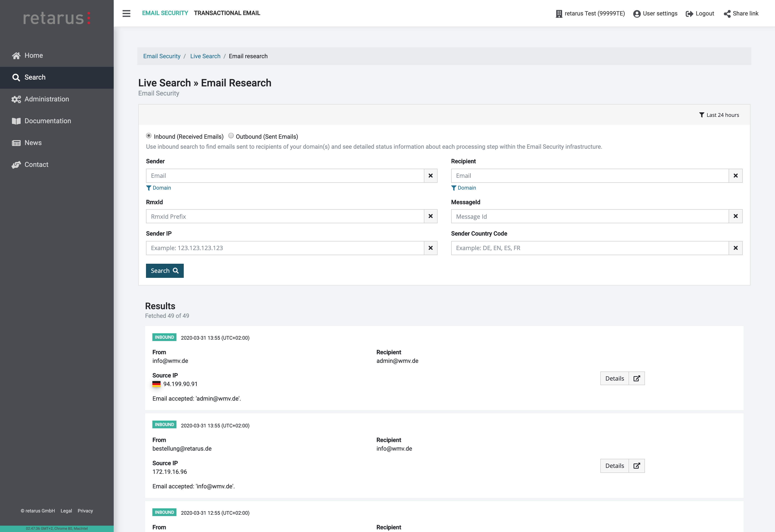775x532 pixels.
Task: Toggle Sender Domain filter
Action: (x=159, y=188)
